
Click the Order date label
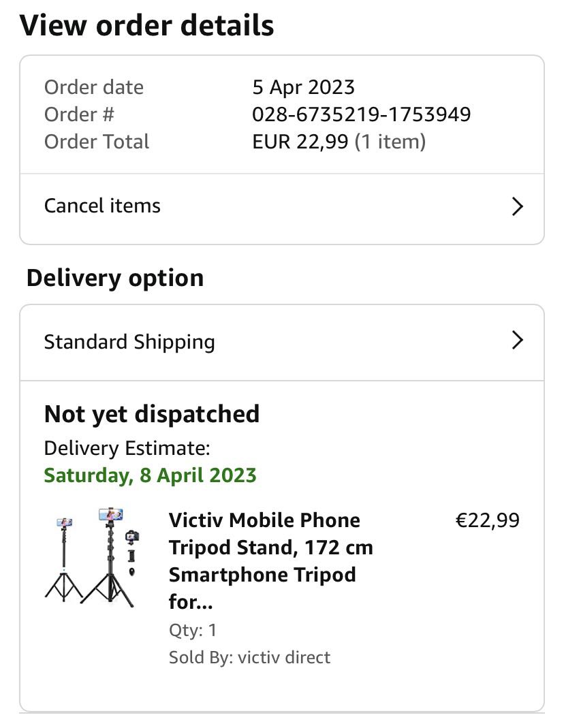94,87
